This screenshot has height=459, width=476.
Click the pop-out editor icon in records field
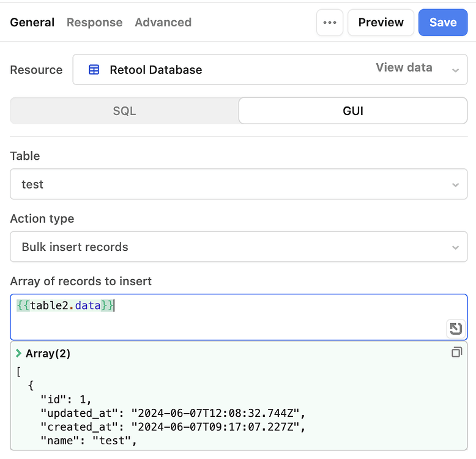(x=455, y=329)
